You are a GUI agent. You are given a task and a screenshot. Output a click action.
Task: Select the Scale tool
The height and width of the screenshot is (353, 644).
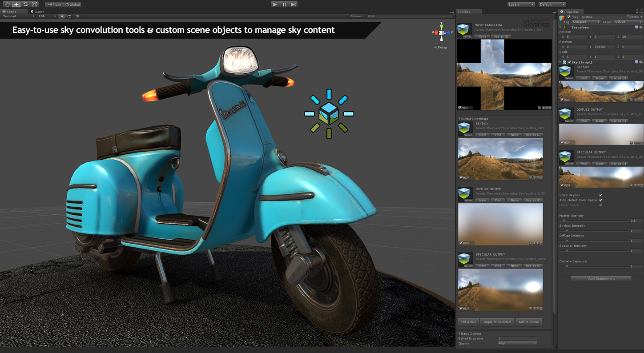coord(34,4)
